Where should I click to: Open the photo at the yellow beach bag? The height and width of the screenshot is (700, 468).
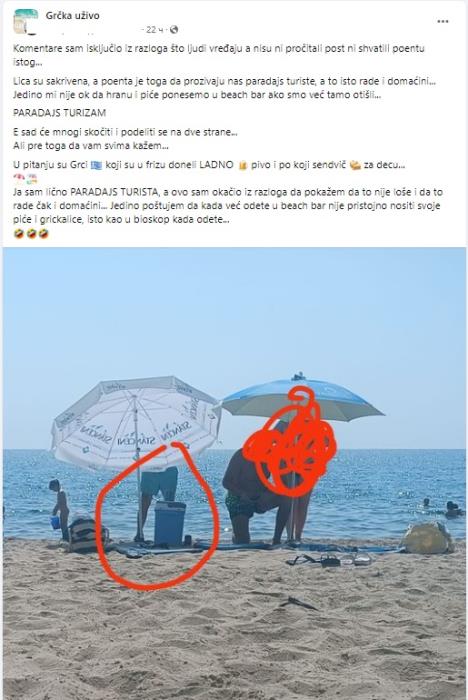tap(427, 538)
